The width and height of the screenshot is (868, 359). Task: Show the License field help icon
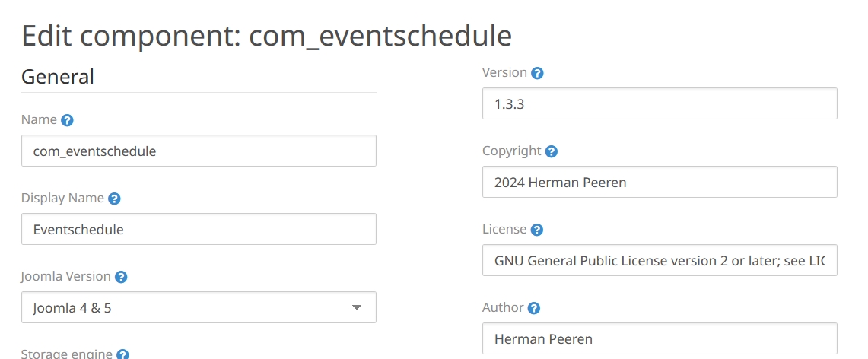coord(536,230)
